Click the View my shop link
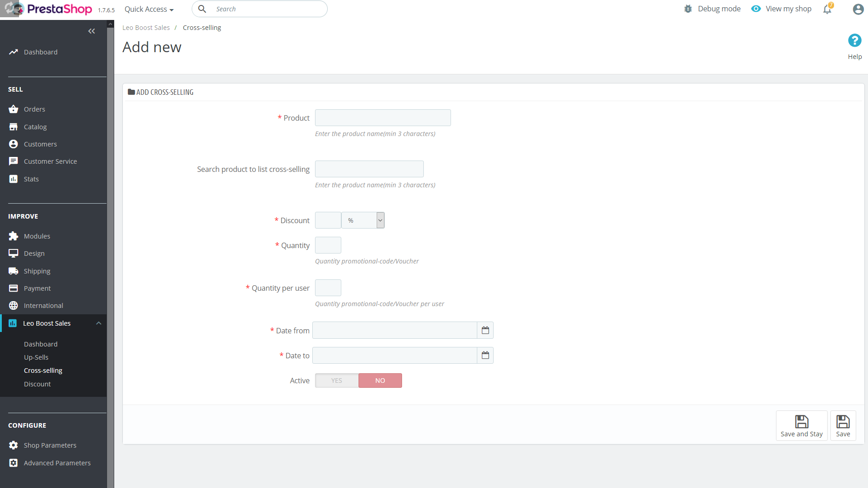The image size is (868, 488). 788,9
